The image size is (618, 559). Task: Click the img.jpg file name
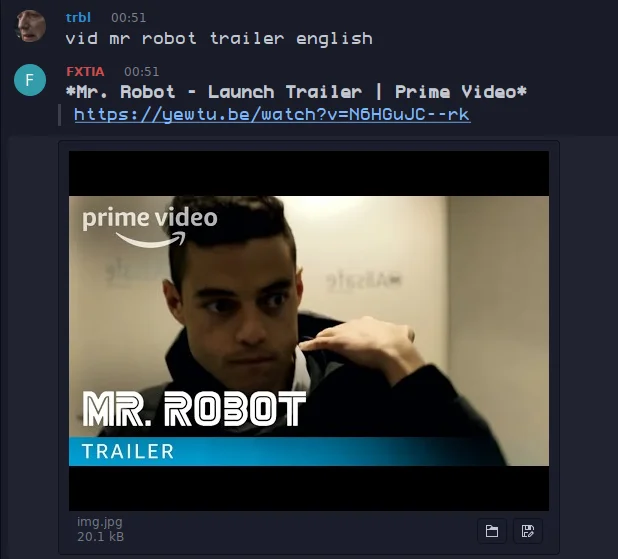click(100, 522)
